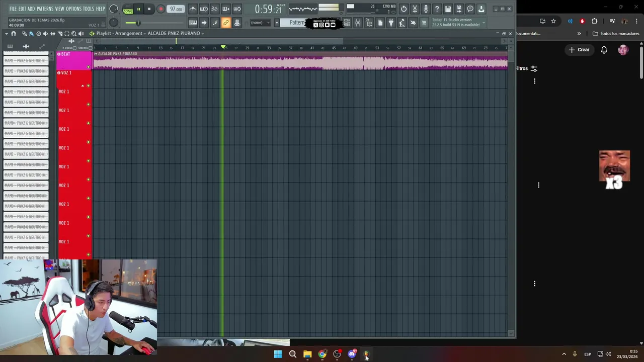Open the Channel rack icon
This screenshot has width=644, height=362.
coord(347,23)
